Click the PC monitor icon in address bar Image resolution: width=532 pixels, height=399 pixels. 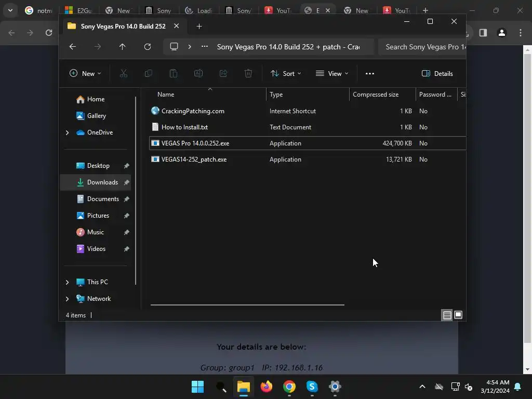point(174,46)
